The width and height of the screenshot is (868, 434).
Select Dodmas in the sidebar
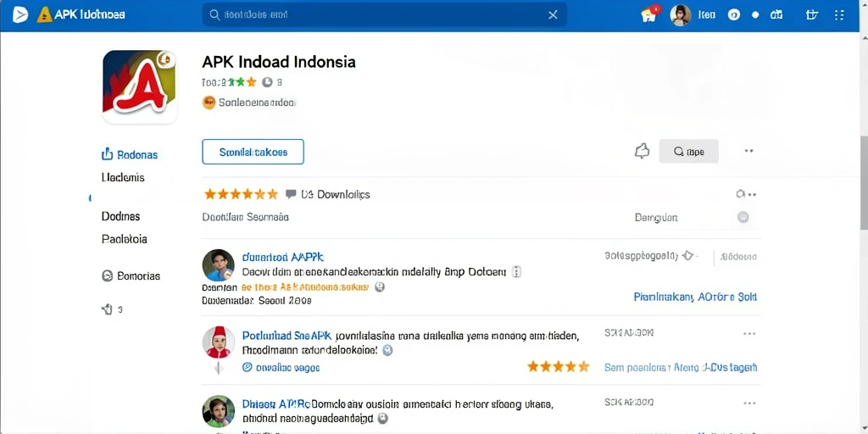[x=120, y=216]
